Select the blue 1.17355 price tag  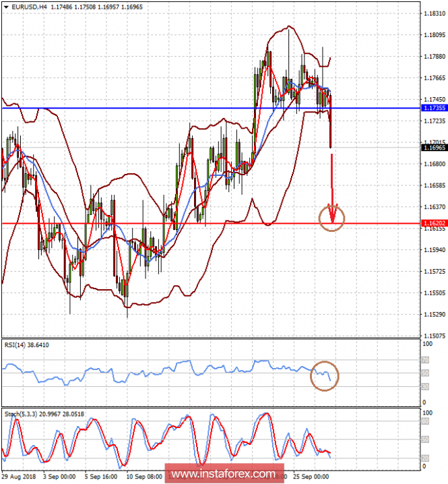coord(433,108)
